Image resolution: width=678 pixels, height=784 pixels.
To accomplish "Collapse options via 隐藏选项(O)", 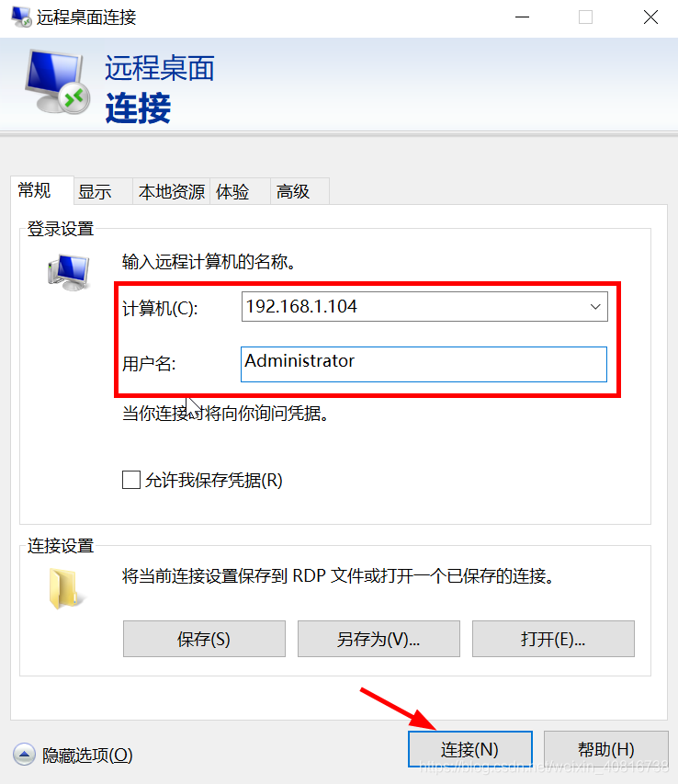I will [87, 755].
